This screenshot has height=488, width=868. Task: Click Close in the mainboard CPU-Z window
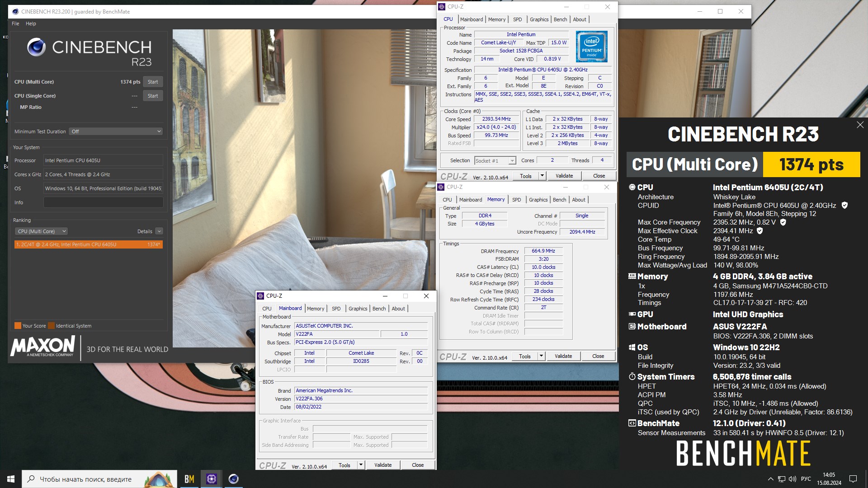point(418,465)
